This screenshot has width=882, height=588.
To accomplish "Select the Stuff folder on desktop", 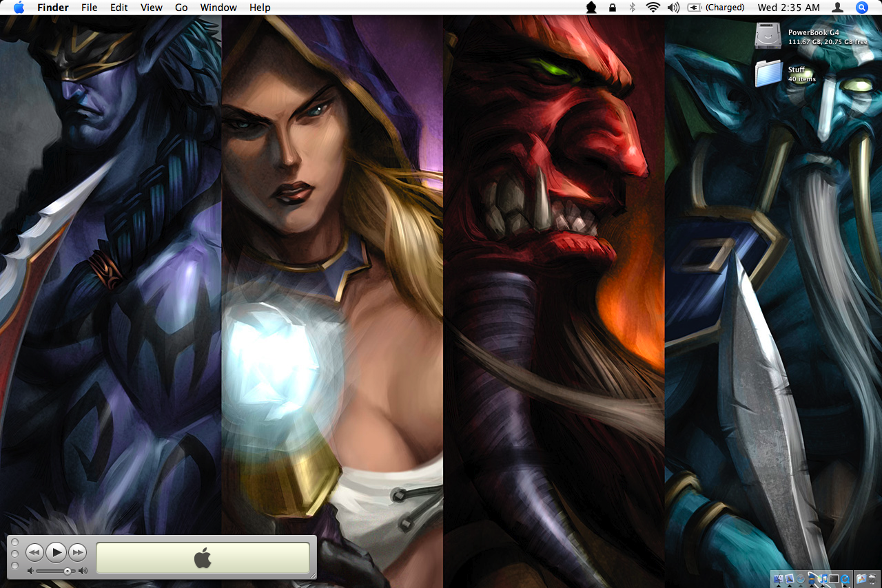I will (768, 74).
